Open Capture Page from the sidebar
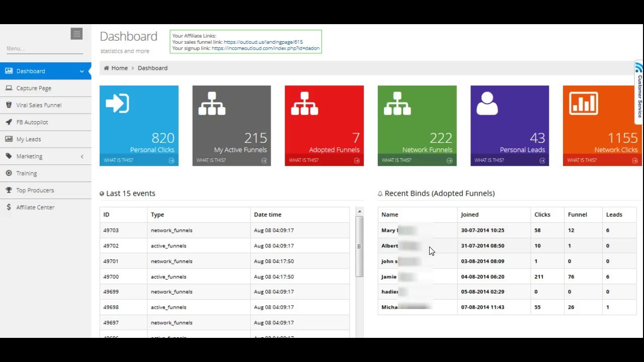The width and height of the screenshot is (644, 362). click(45, 88)
